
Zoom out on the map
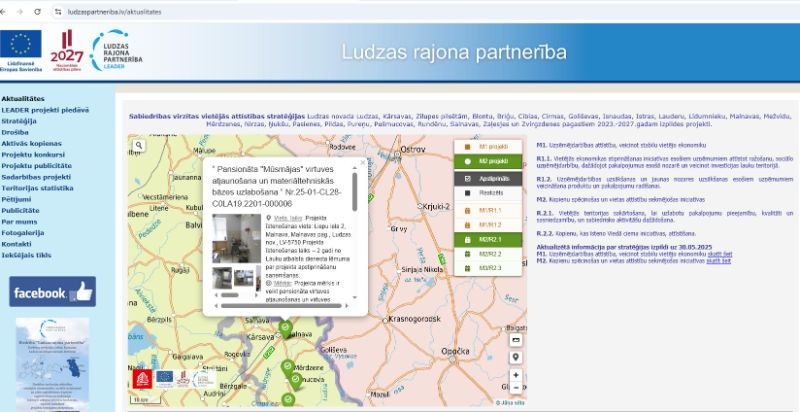coord(516,390)
